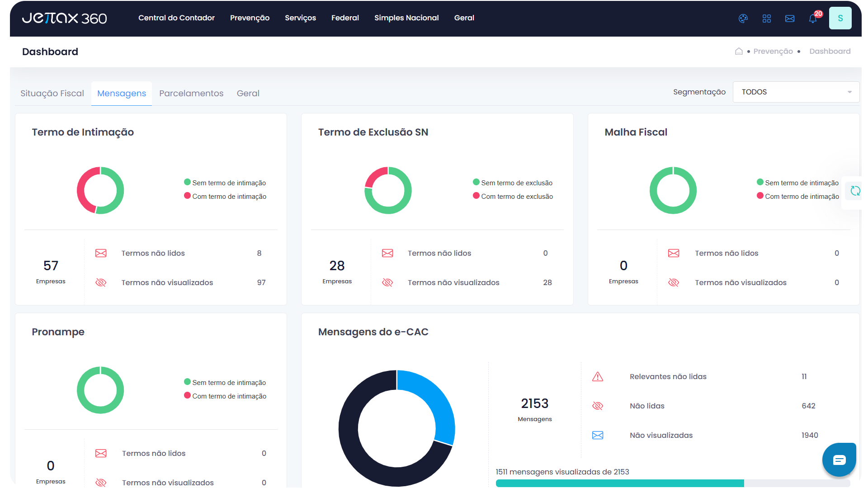Expand the Segmentação TODOS dropdown
This screenshot has height=488, width=868.
click(x=796, y=92)
